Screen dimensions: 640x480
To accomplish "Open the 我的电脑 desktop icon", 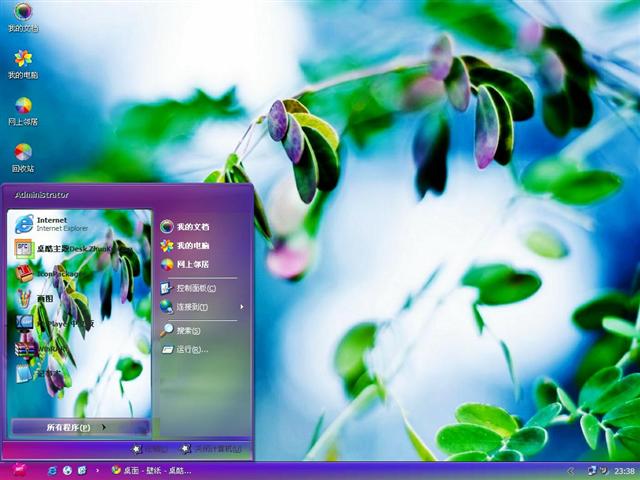I will click(x=23, y=64).
